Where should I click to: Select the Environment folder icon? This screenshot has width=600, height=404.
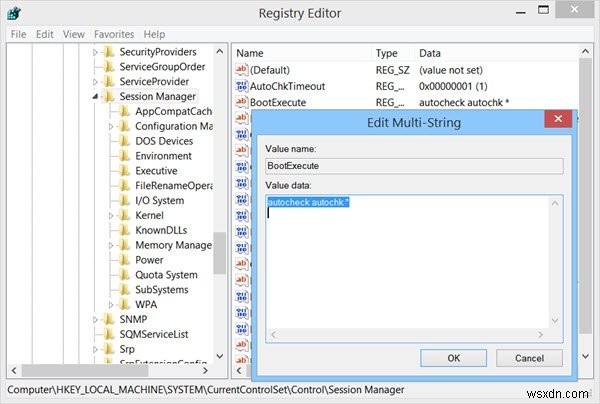click(125, 156)
